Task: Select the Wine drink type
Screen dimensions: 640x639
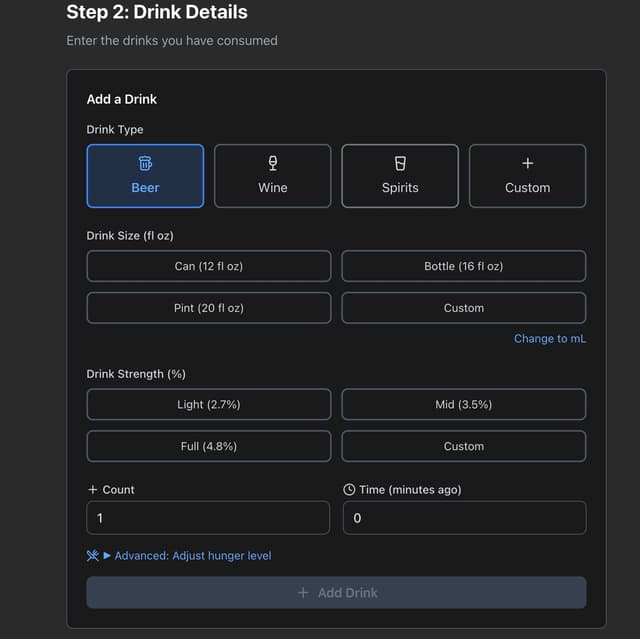Action: 273,176
